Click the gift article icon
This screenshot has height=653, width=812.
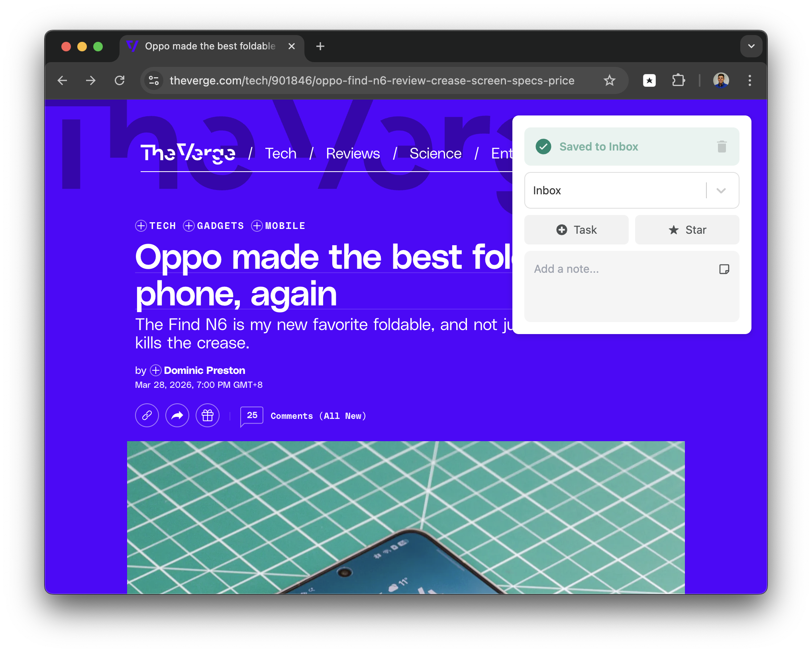(x=208, y=415)
